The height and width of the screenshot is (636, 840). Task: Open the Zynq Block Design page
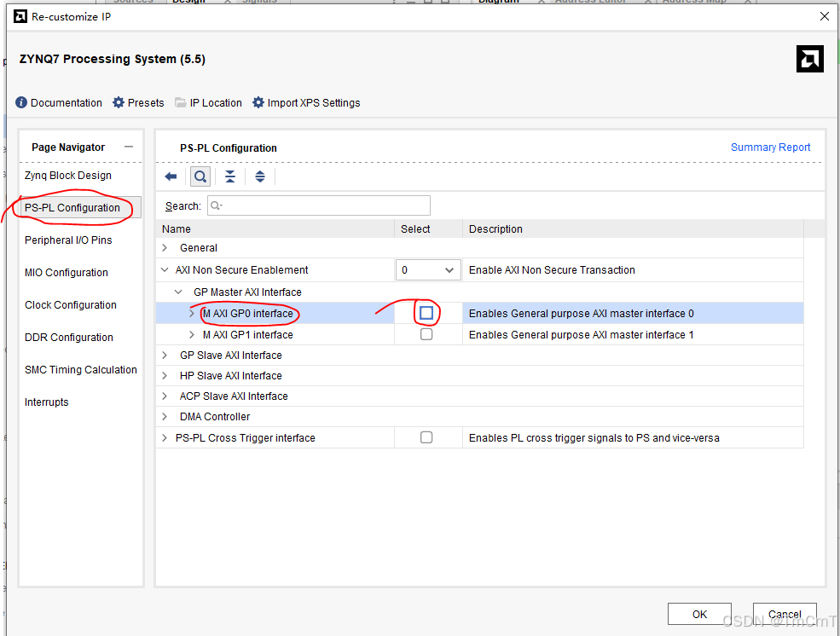click(x=68, y=176)
